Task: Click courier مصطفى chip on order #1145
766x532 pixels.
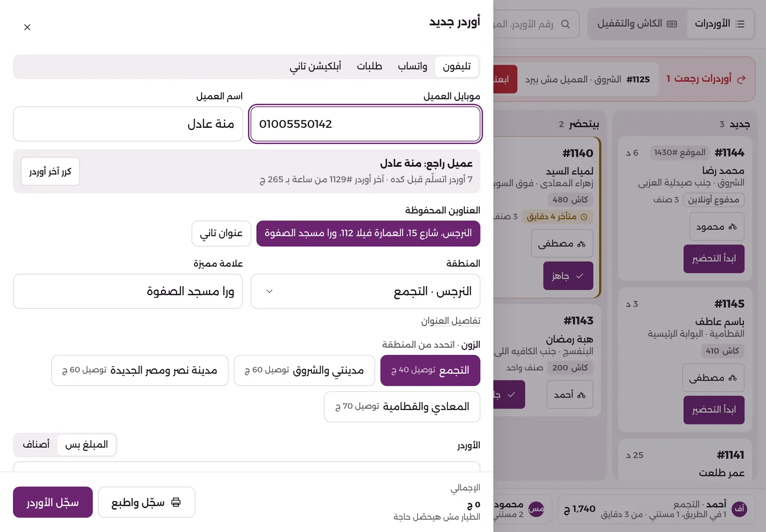Action: (x=713, y=378)
